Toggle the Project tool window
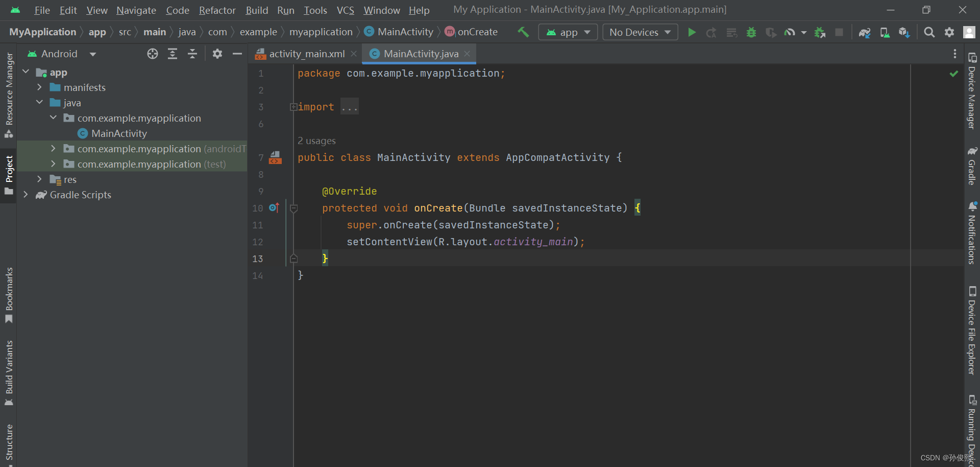Image resolution: width=980 pixels, height=467 pixels. click(x=9, y=175)
